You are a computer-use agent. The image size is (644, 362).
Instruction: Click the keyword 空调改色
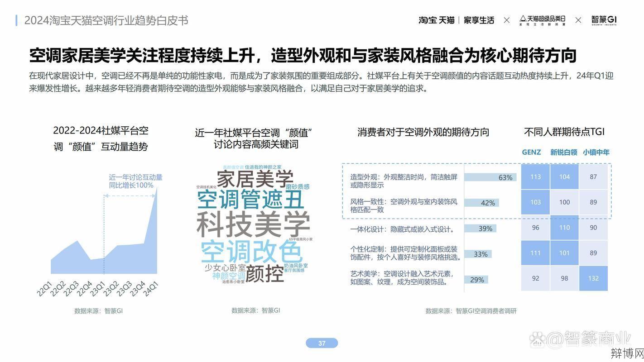(x=251, y=252)
